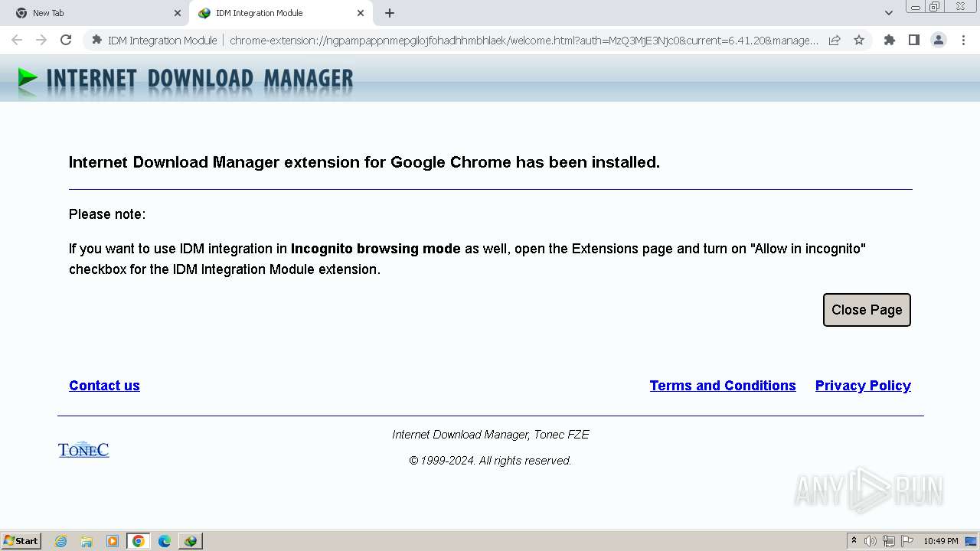
Task: Click the Tonec logo
Action: (x=83, y=449)
